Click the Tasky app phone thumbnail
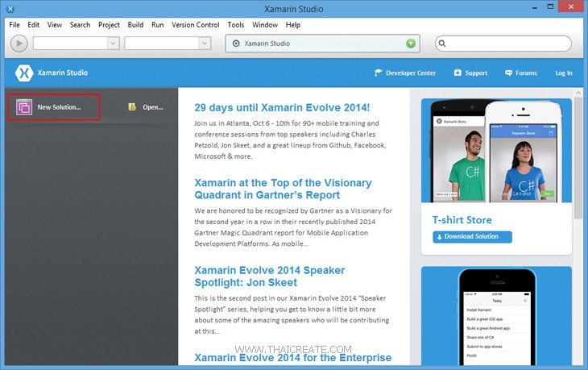 tap(496, 316)
